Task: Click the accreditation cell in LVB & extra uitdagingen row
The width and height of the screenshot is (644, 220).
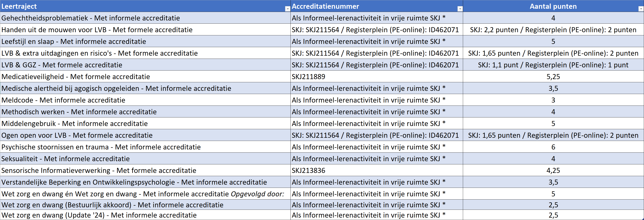Action: 377,53
